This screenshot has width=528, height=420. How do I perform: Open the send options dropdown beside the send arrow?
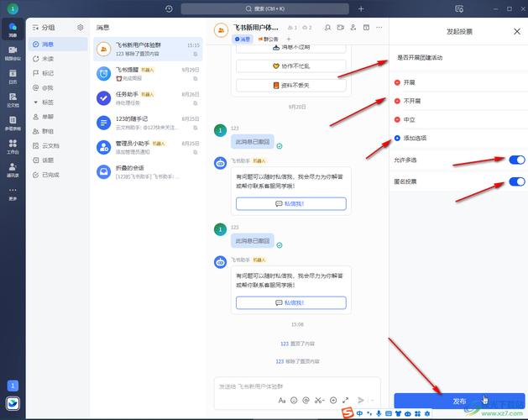373,400
